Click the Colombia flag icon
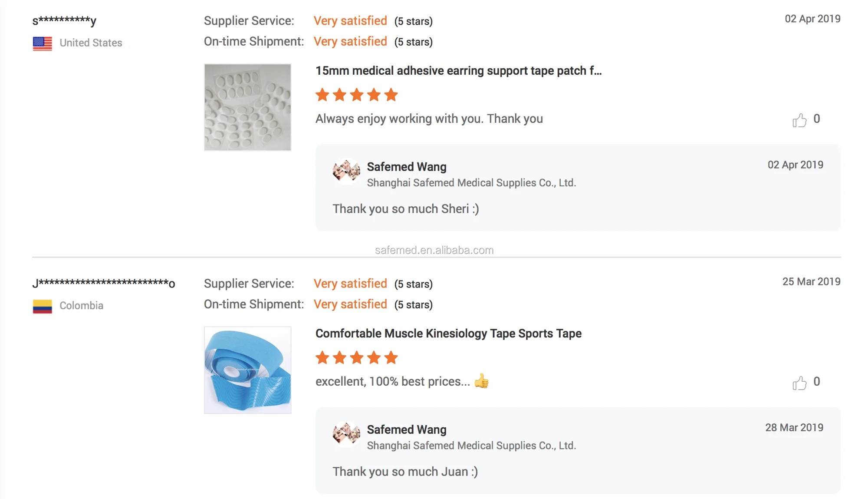 pyautogui.click(x=43, y=306)
